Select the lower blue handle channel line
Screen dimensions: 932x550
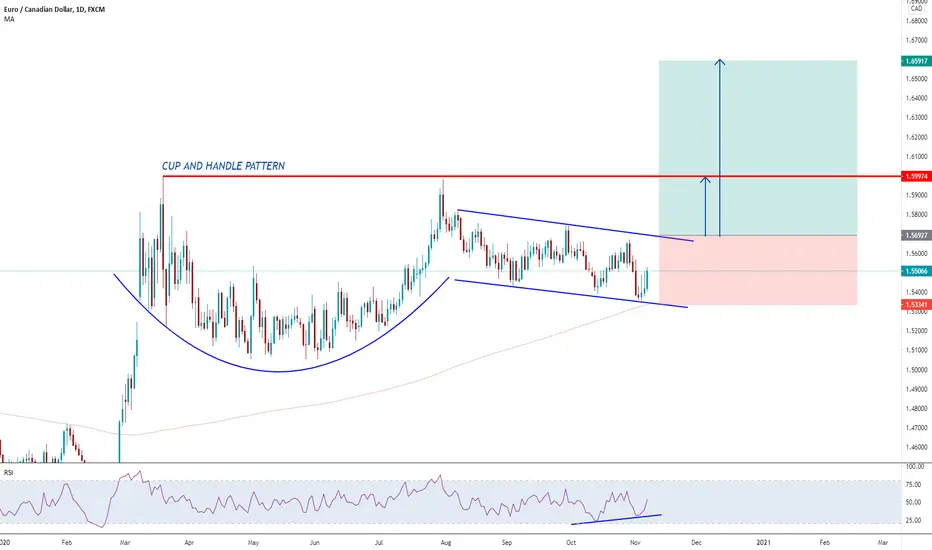(571, 294)
